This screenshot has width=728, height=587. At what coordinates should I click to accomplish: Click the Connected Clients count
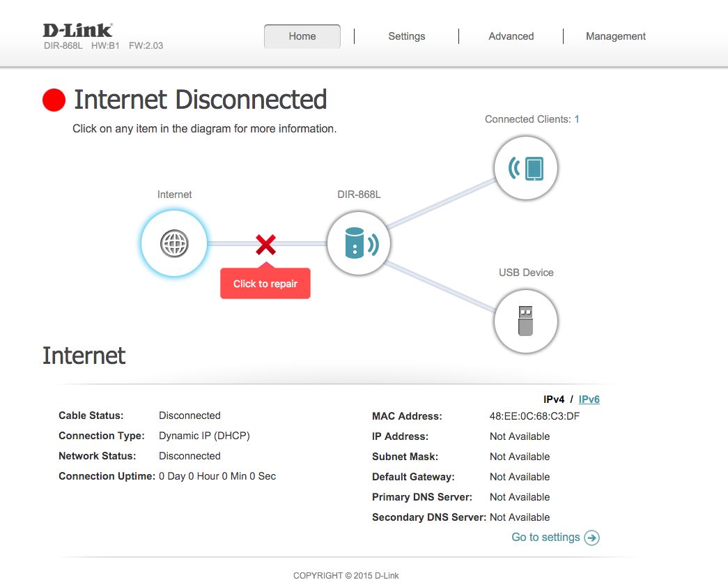point(577,119)
